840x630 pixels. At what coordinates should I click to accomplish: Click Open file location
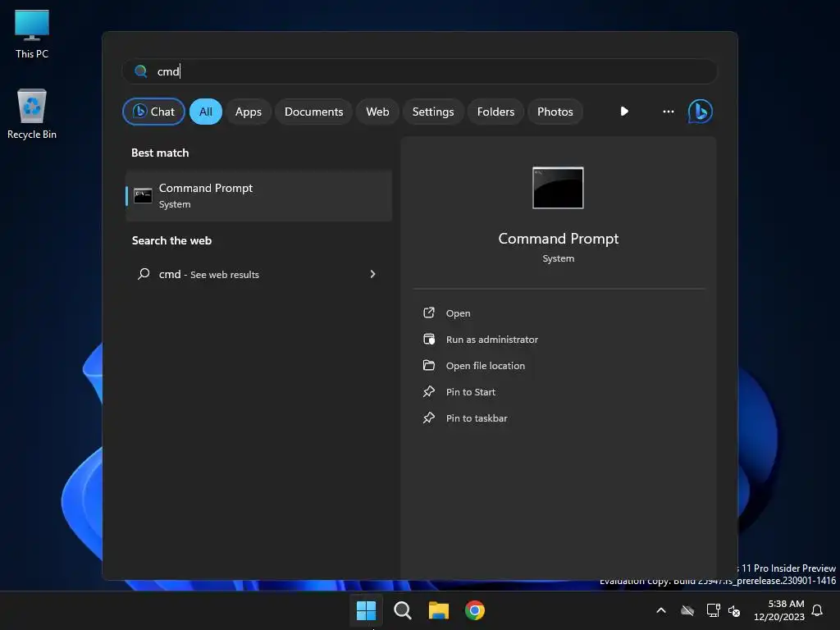click(x=486, y=366)
